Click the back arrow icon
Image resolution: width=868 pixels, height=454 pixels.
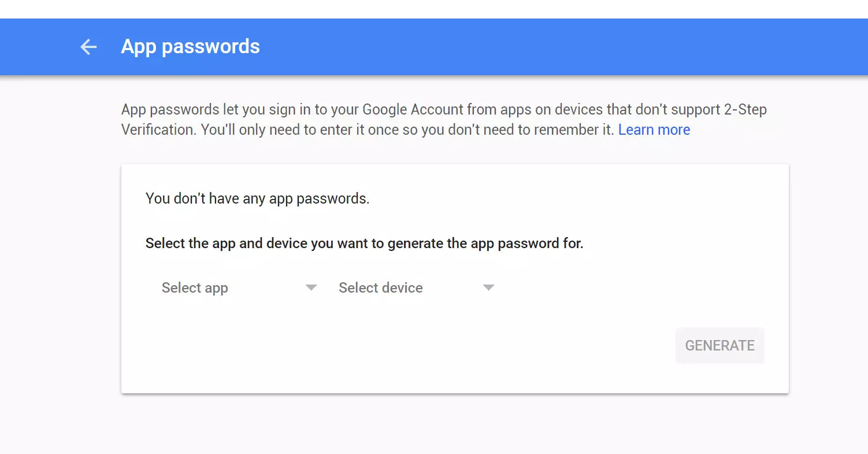pyautogui.click(x=88, y=47)
